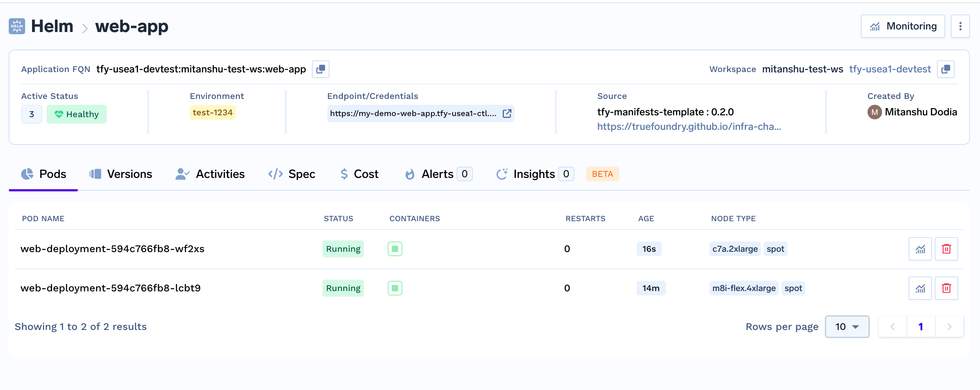Open metrics for wf2xs pod

[920, 249]
